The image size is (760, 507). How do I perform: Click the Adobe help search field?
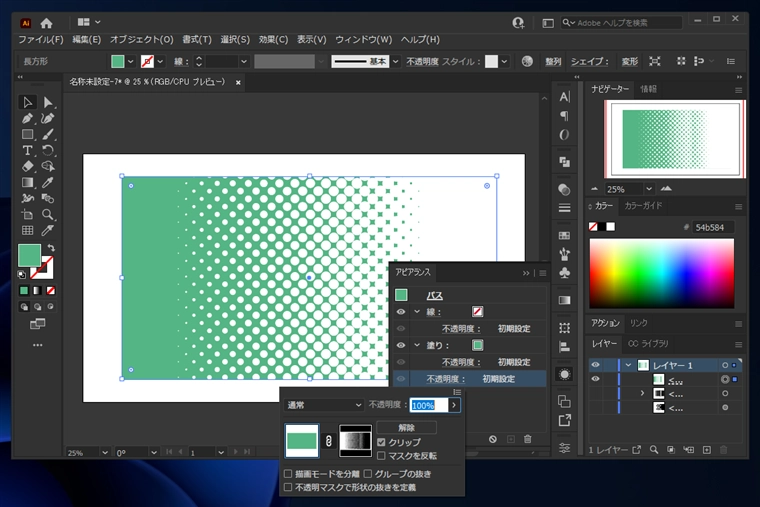(x=622, y=22)
